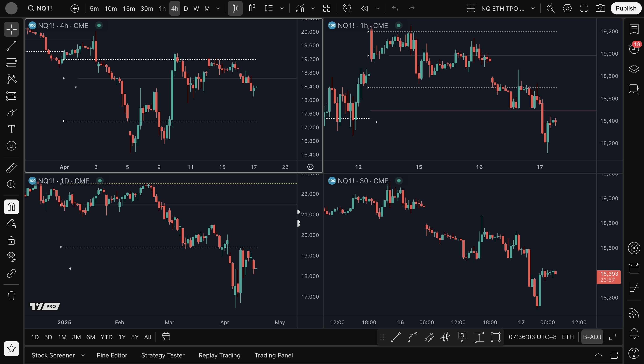
Task: Toggle magnet mode on the left toolbar
Action: [x=11, y=207]
